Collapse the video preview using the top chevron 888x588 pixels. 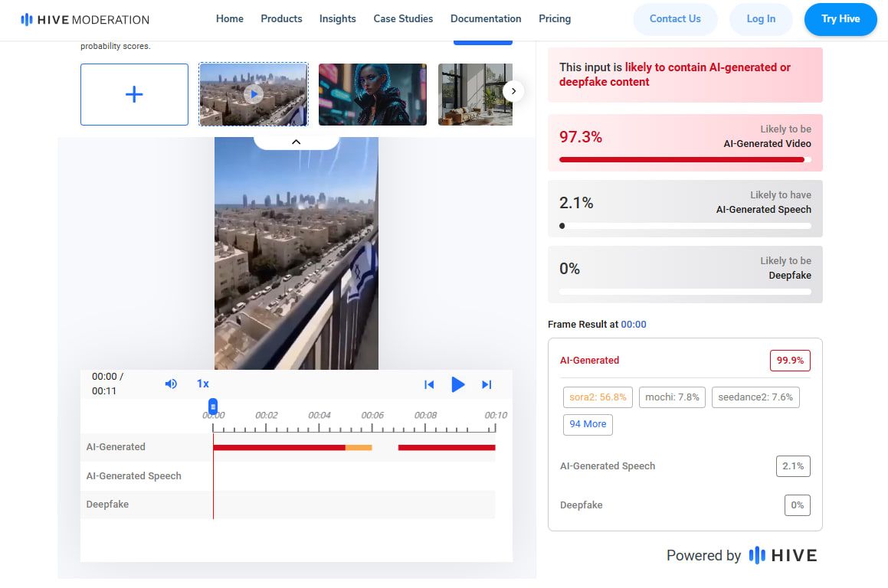tap(296, 142)
